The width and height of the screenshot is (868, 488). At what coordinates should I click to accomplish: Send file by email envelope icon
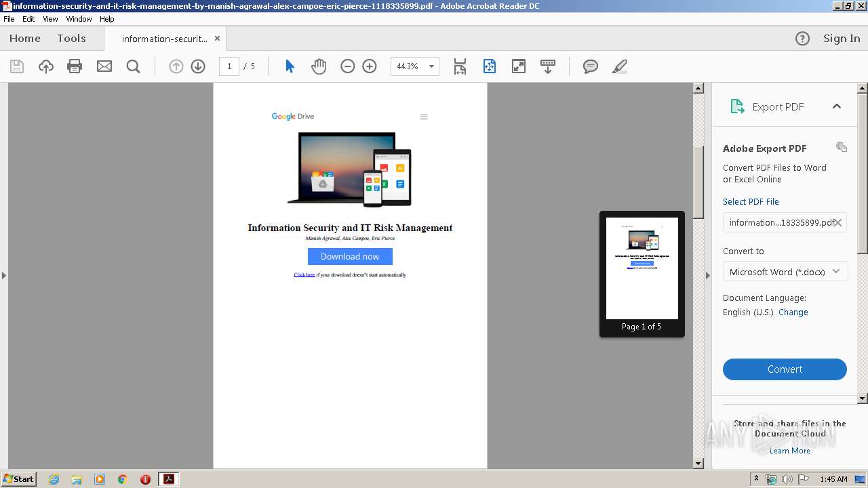pos(104,66)
